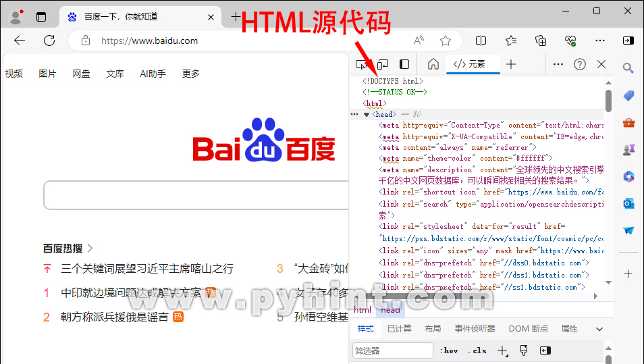The height and width of the screenshot is (364, 644).
Task: Toggle DevTools activity bar dock icon
Action: [x=404, y=64]
